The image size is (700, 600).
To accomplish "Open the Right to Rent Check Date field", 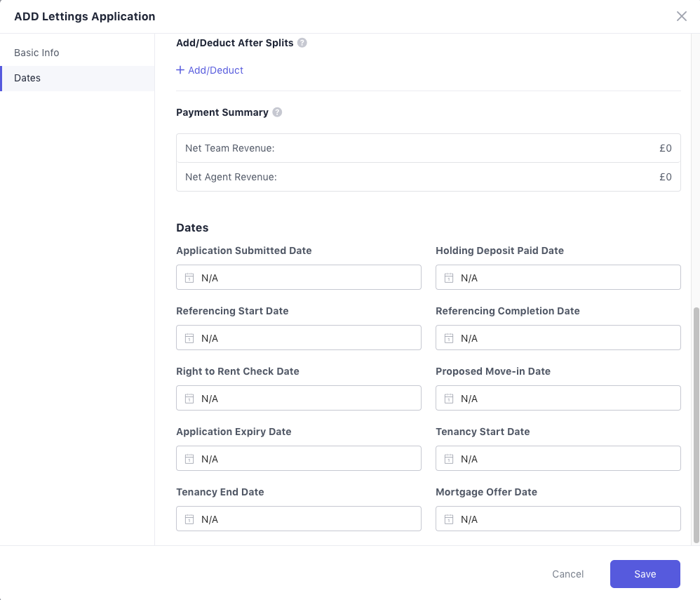I will (x=298, y=399).
